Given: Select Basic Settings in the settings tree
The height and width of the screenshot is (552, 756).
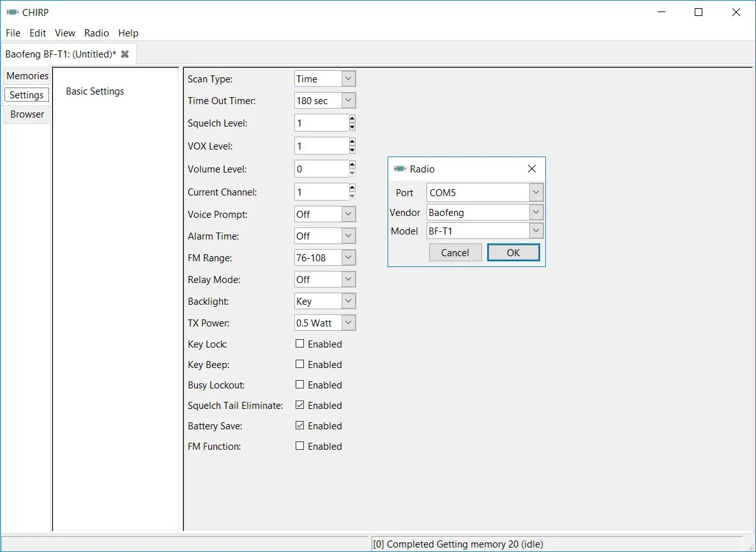Looking at the screenshot, I should coord(95,91).
